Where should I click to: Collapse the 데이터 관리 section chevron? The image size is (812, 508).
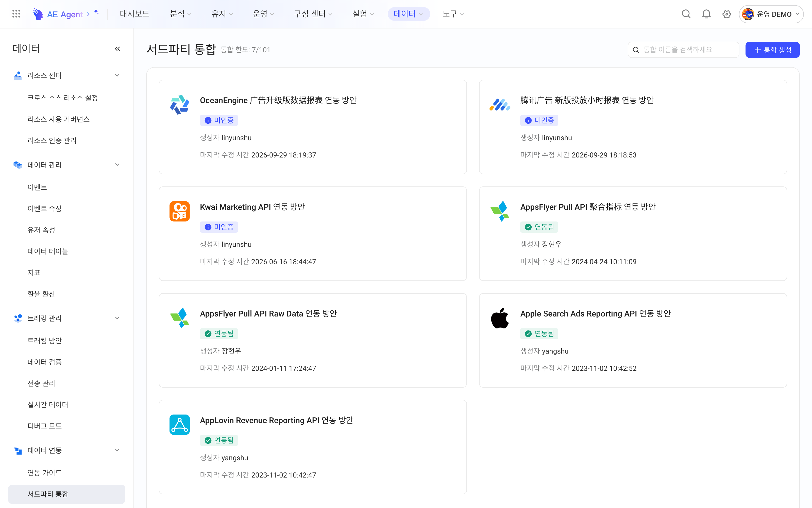click(x=117, y=165)
